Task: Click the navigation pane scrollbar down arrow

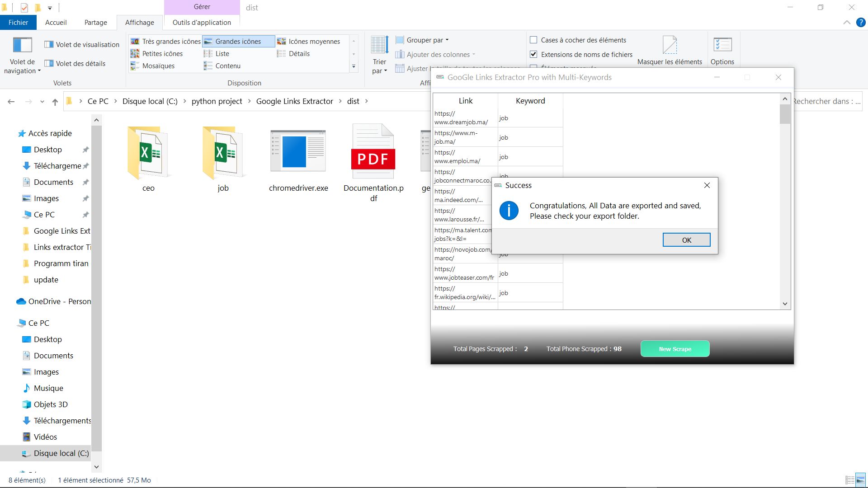Action: [x=96, y=467]
